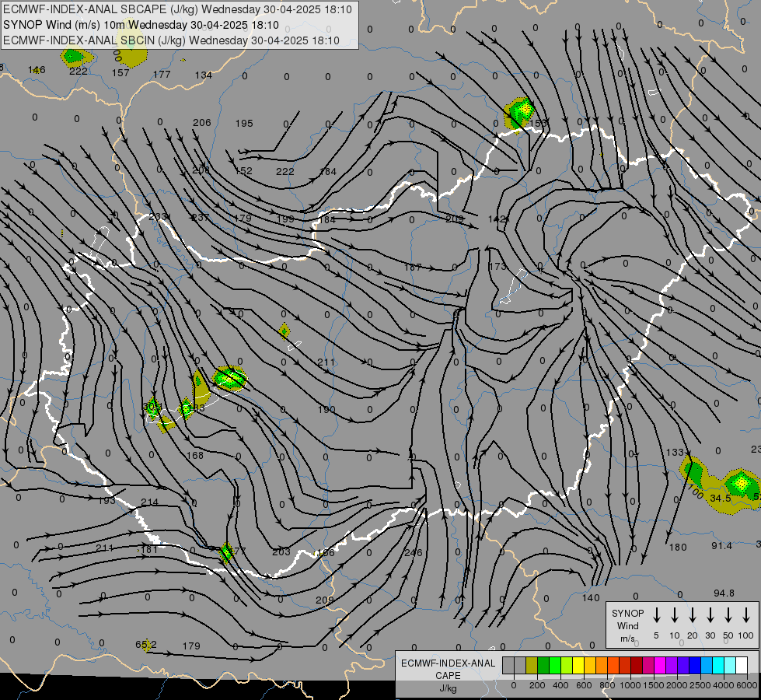Viewport: 761px width, 700px height.
Task: Click the SYNOP label in wind legend
Action: click(627, 613)
